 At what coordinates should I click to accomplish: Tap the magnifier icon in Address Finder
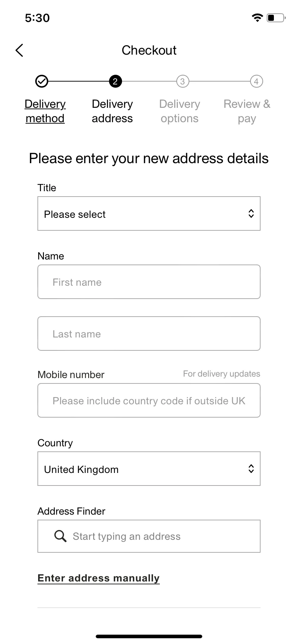(x=60, y=536)
